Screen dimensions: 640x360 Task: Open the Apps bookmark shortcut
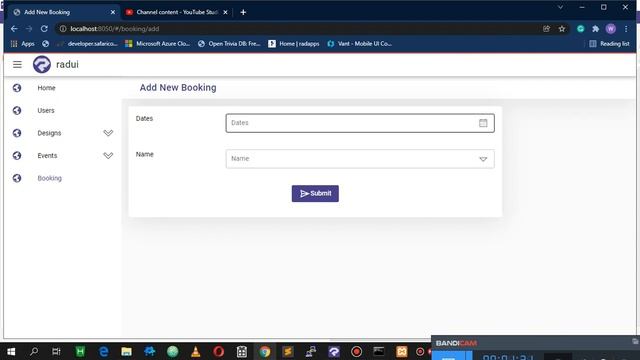pyautogui.click(x=23, y=44)
